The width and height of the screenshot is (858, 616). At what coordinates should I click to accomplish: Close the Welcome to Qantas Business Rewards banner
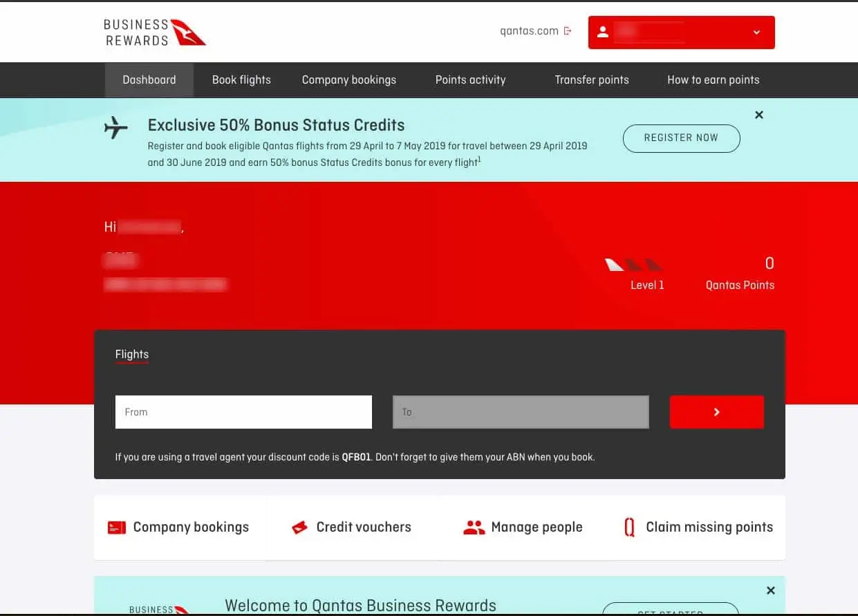[x=771, y=590]
